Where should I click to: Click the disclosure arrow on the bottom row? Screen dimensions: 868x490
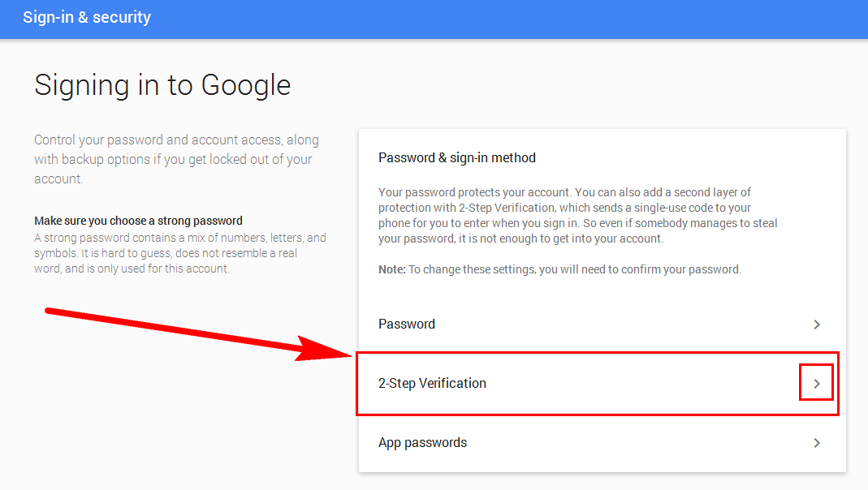(x=817, y=442)
